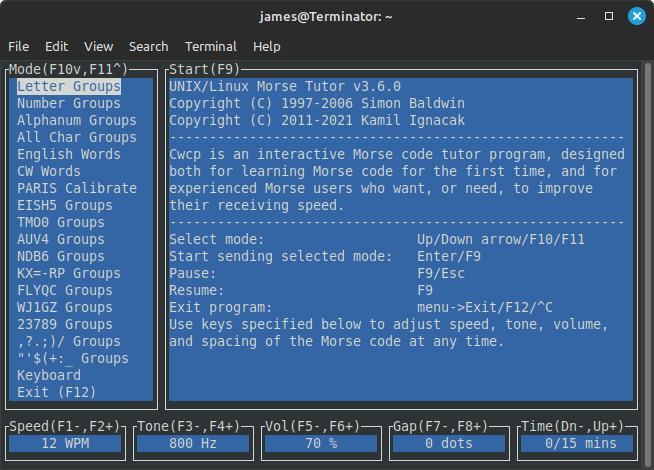
Task: Click the 0 dots gap value
Action: tap(449, 443)
